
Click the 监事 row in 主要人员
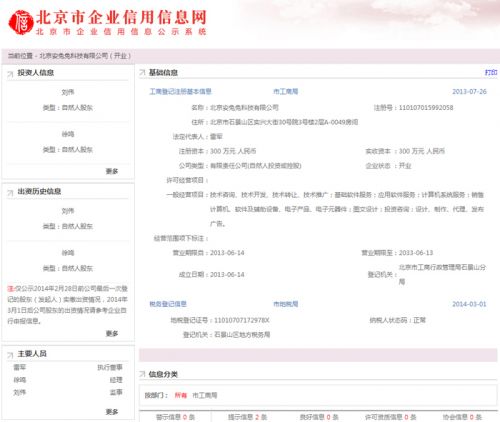click(68, 392)
